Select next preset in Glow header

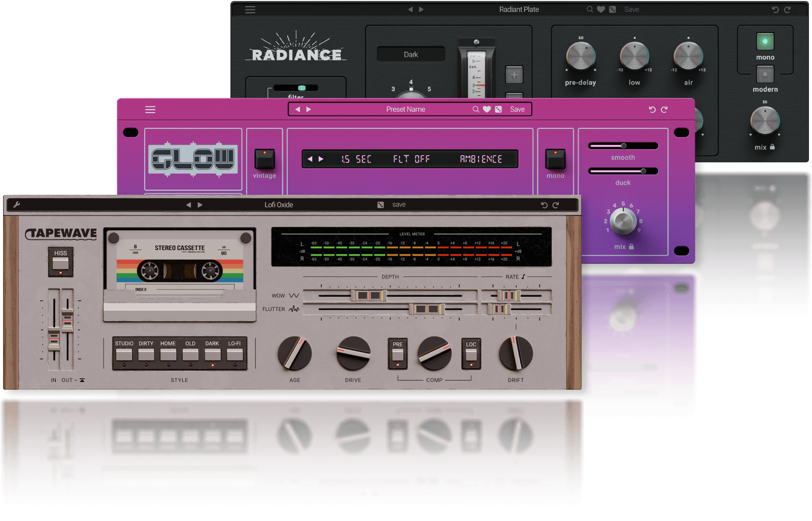[309, 110]
